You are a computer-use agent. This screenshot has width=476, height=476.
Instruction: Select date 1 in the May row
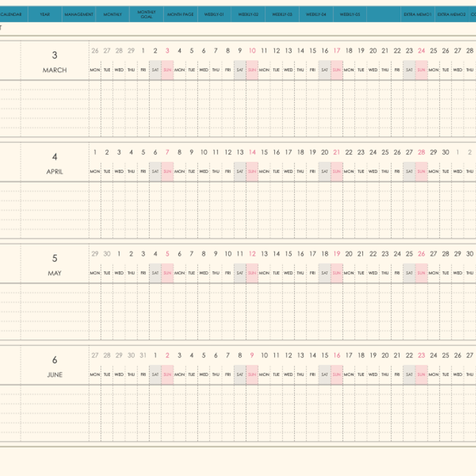pos(119,254)
